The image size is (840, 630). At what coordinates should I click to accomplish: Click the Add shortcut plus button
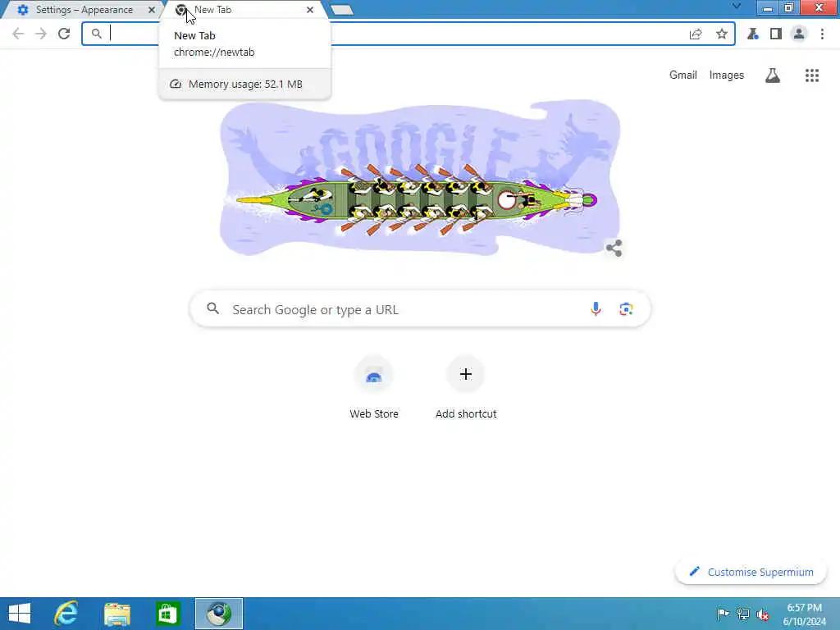pyautogui.click(x=466, y=374)
